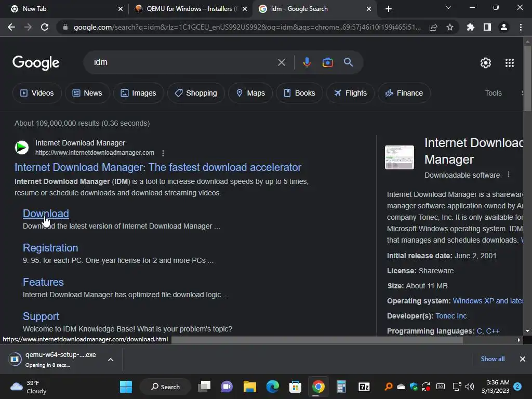Open Internet Download Manager fastest accelerator link
Image resolution: width=532 pixels, height=399 pixels.
click(x=158, y=167)
